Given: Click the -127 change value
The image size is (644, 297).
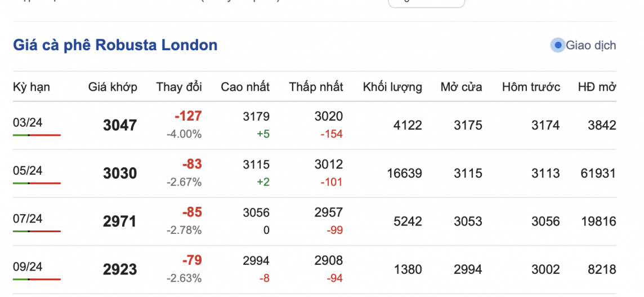Looking at the screenshot, I should click(188, 117).
